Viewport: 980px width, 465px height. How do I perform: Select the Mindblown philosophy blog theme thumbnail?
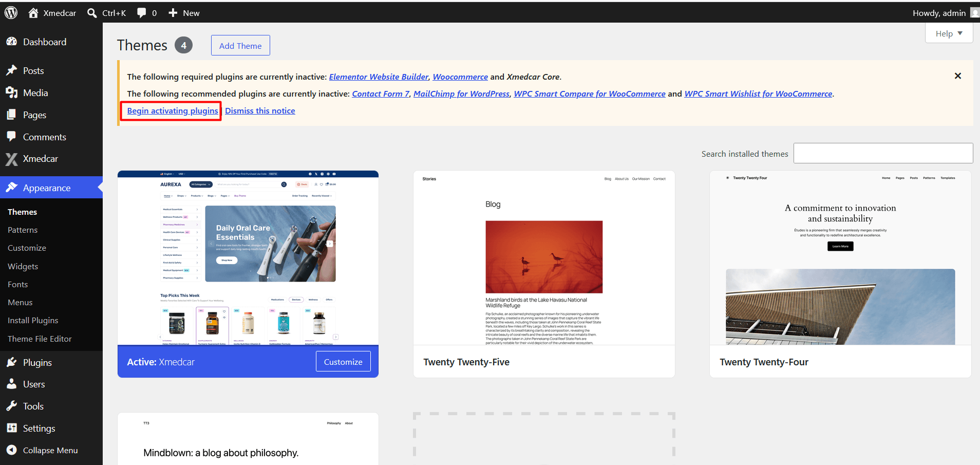pyautogui.click(x=248, y=439)
